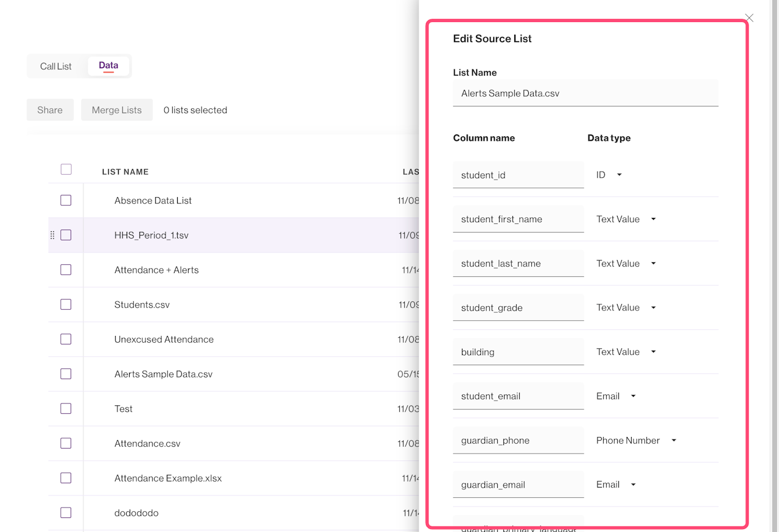Viewport: 779px width, 532px height.
Task: Toggle the select-all lists header checkbox
Action: tap(66, 170)
